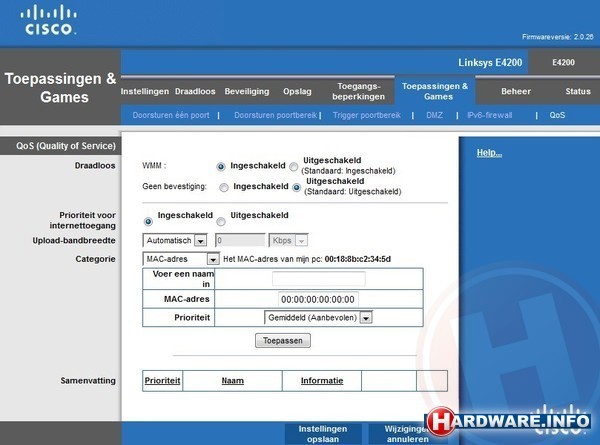Open the Automatisch upload bandwidth dropdown

(175, 241)
